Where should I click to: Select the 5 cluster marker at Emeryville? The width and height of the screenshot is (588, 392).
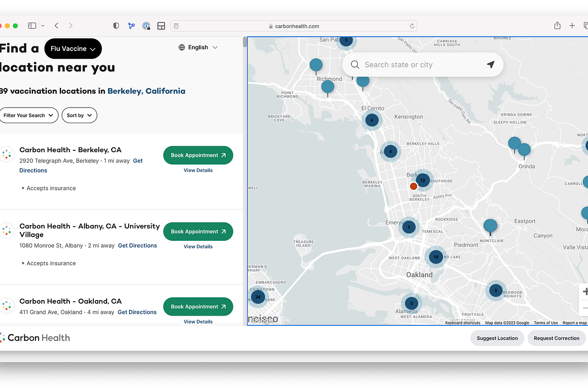pyautogui.click(x=409, y=227)
